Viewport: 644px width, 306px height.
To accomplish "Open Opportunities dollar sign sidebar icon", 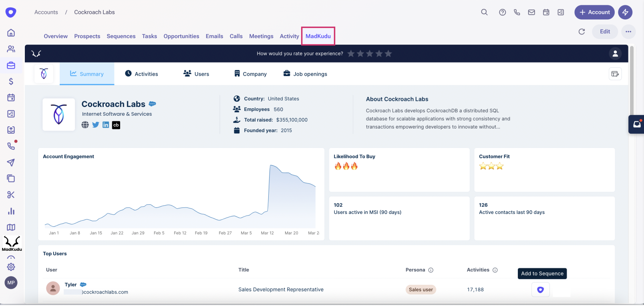I will tap(11, 81).
